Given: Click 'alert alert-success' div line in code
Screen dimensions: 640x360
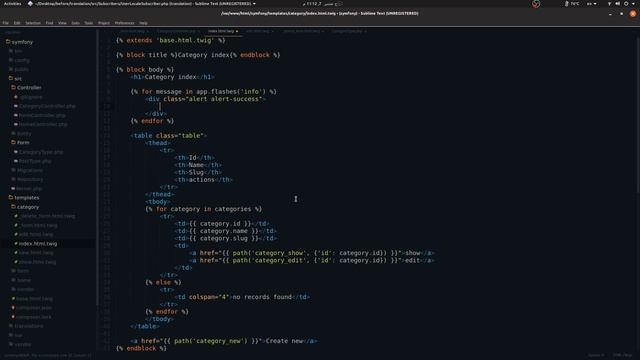Looking at the screenshot, I should [x=205, y=99].
